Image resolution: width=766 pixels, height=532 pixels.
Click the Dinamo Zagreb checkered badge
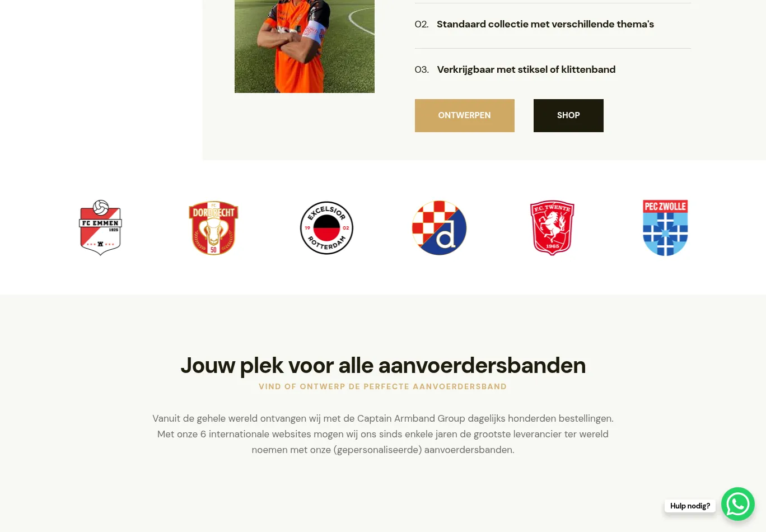pos(440,228)
